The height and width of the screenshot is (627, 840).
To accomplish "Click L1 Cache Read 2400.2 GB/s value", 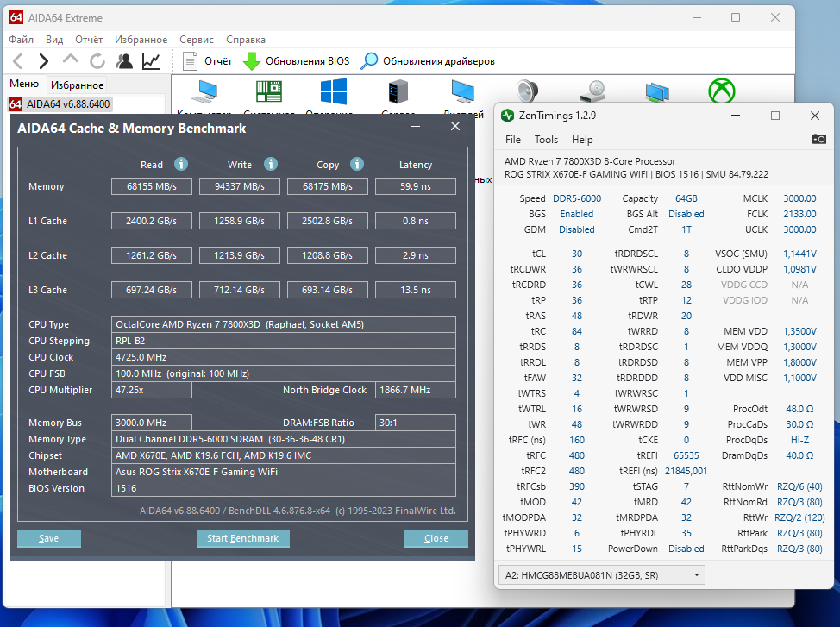I will [x=152, y=221].
